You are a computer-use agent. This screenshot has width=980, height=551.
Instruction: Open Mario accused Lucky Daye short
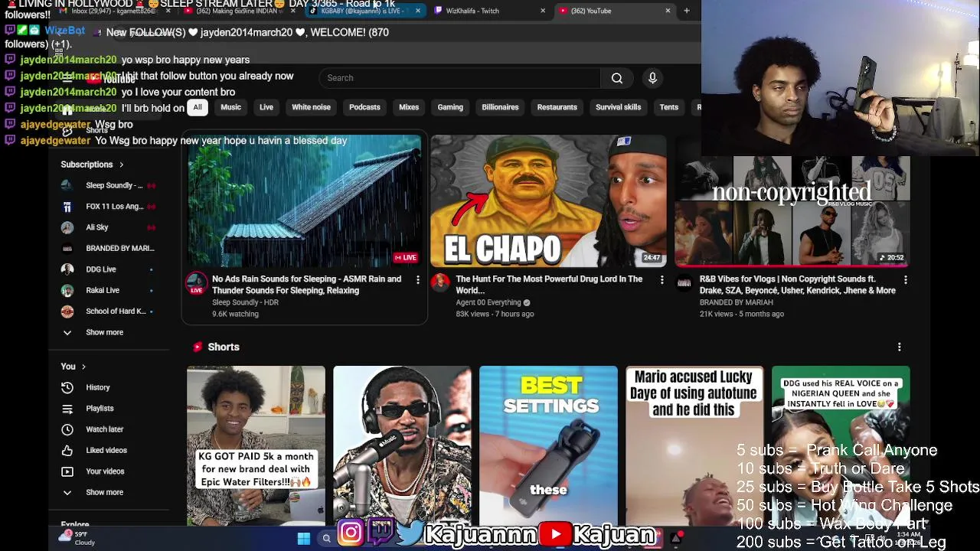[694, 445]
